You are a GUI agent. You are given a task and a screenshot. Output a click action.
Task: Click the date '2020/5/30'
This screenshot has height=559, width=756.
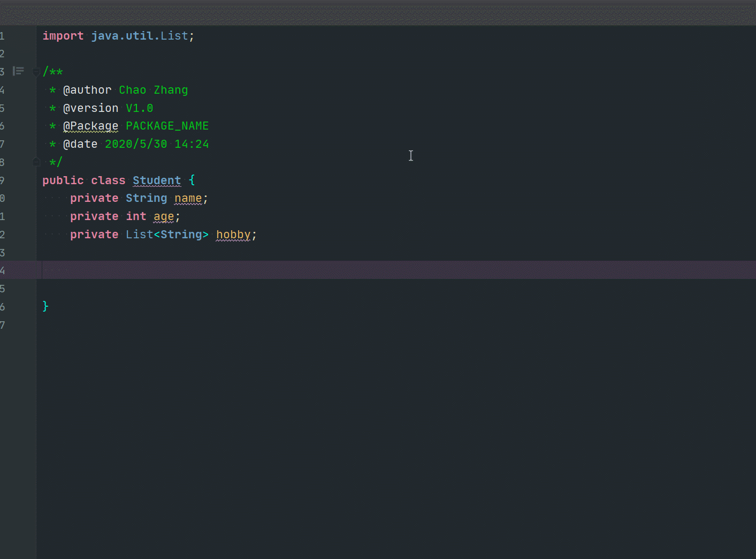tap(136, 144)
